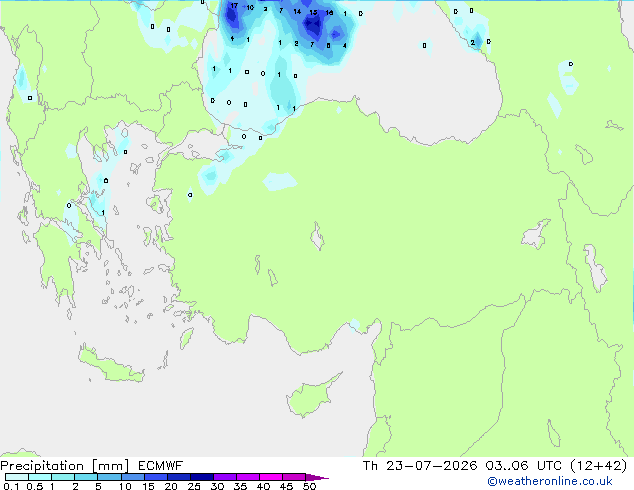Click the '16' precipitation value on map

[x=330, y=13]
